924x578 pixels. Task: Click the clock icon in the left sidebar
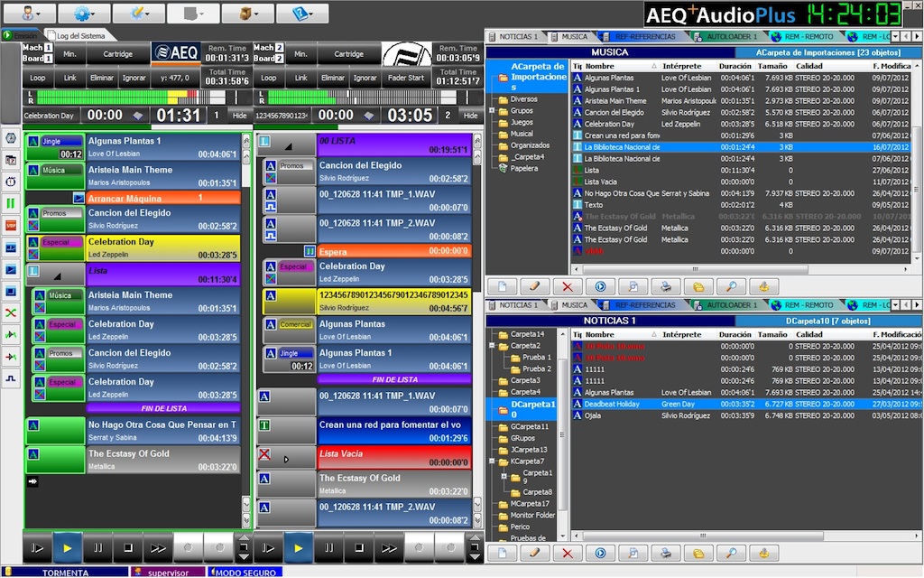point(11,138)
